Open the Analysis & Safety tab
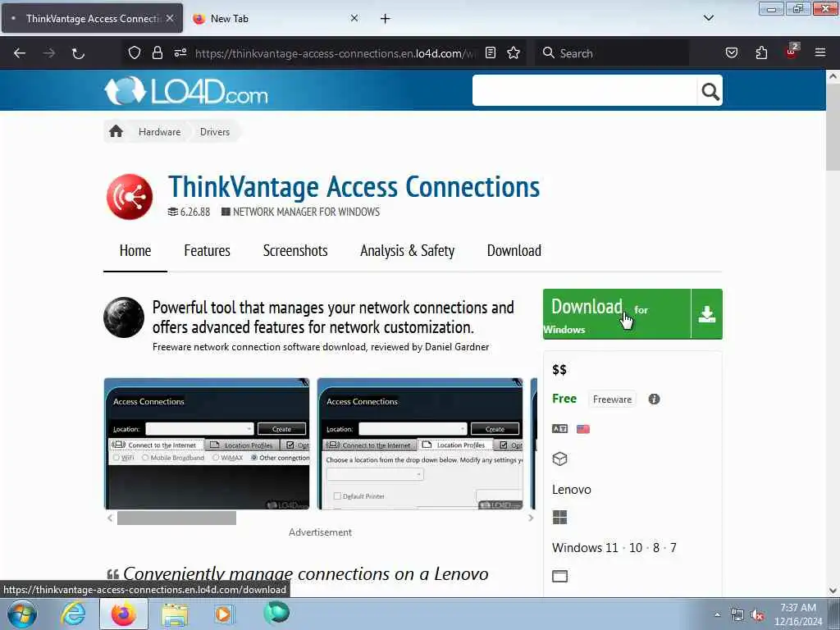 pos(407,251)
